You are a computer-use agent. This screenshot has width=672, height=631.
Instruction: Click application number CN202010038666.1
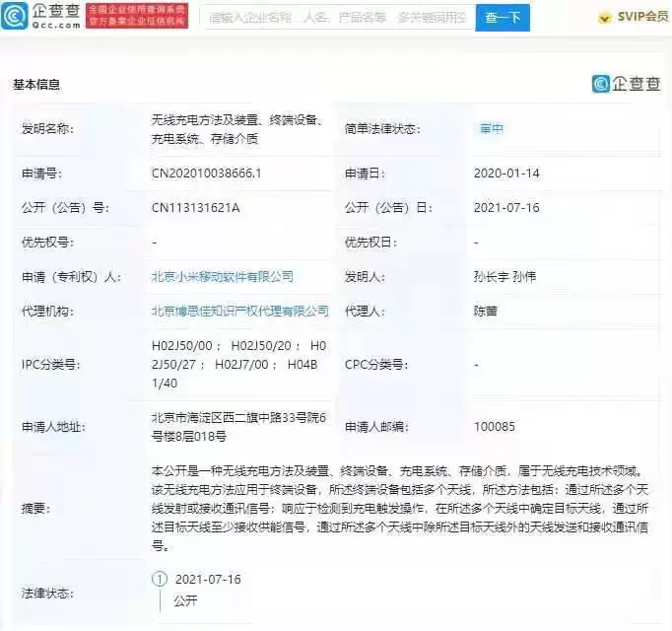click(206, 174)
